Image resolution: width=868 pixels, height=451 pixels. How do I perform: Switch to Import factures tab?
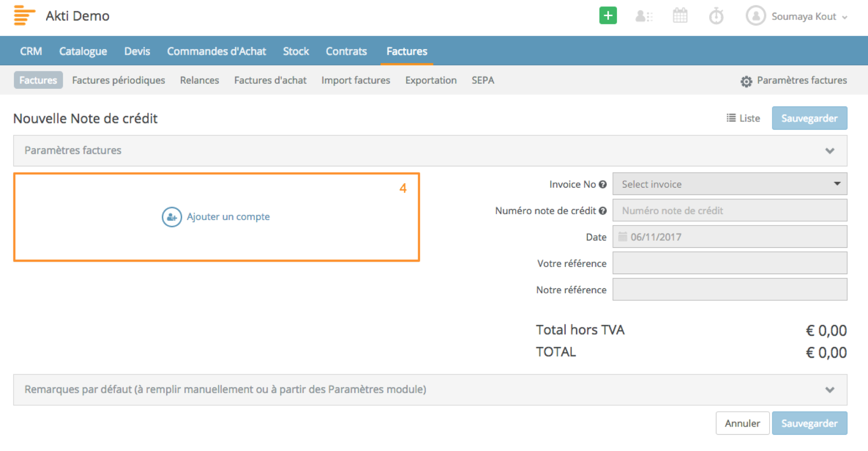pyautogui.click(x=356, y=80)
